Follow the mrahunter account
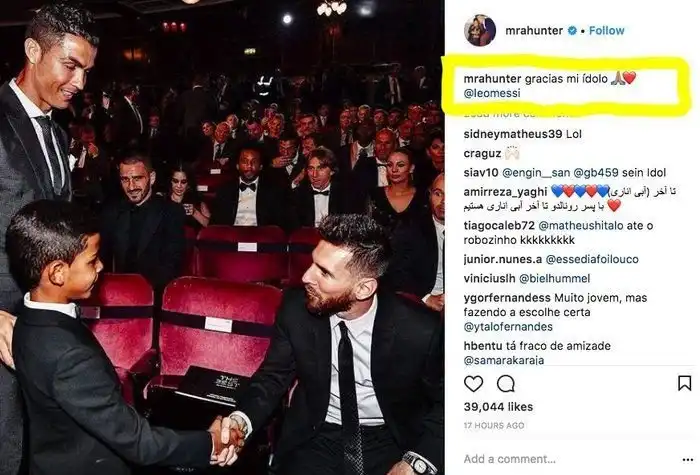 click(606, 30)
